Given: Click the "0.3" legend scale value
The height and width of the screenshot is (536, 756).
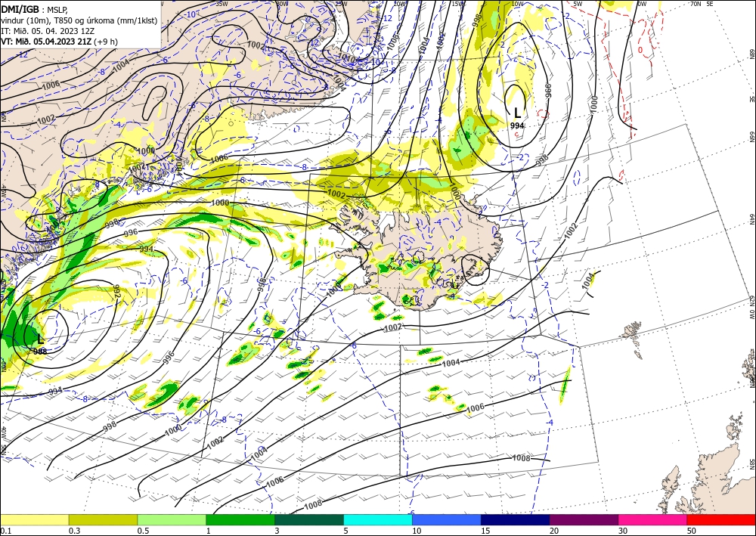Looking at the screenshot, I should 74,531.
